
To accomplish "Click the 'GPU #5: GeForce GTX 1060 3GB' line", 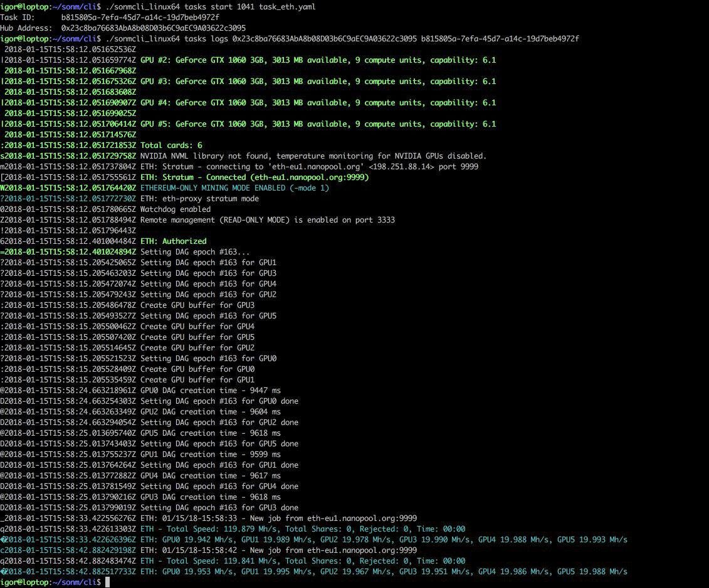I will (318, 124).
